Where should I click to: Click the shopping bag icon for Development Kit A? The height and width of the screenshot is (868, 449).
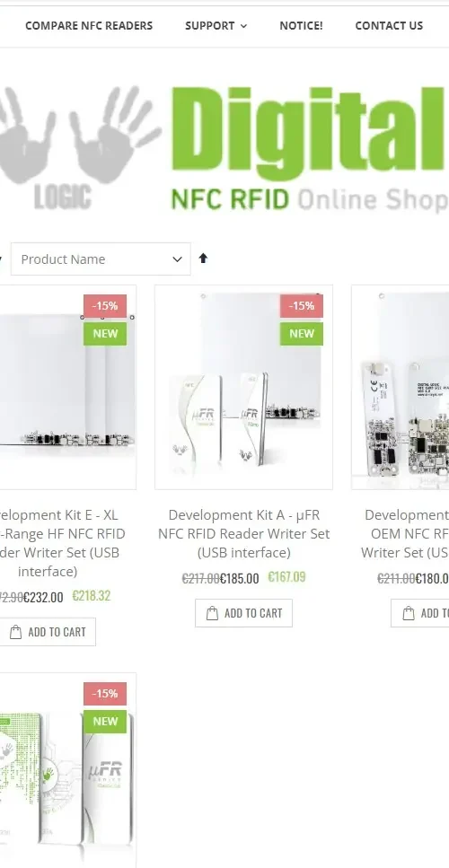click(x=212, y=613)
